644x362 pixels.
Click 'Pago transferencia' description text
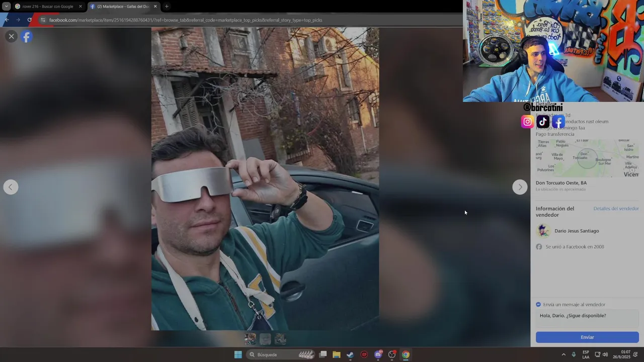[x=555, y=134]
